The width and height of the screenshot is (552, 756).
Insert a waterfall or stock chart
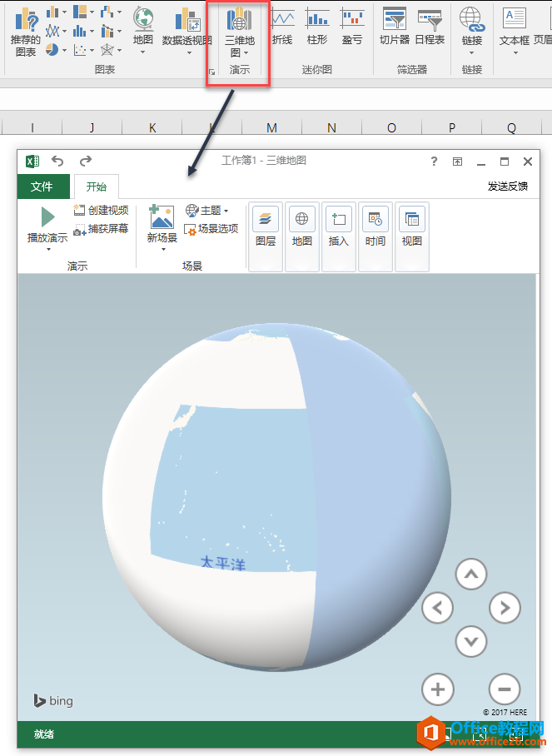click(111, 12)
